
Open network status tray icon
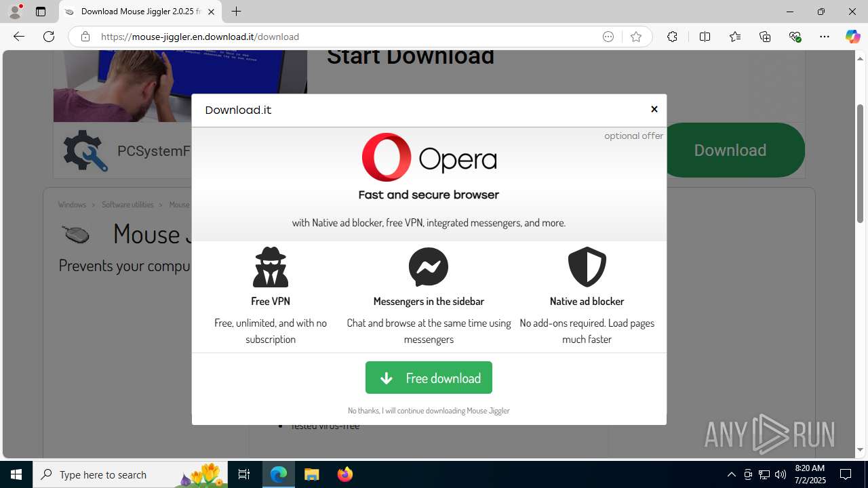click(x=764, y=474)
